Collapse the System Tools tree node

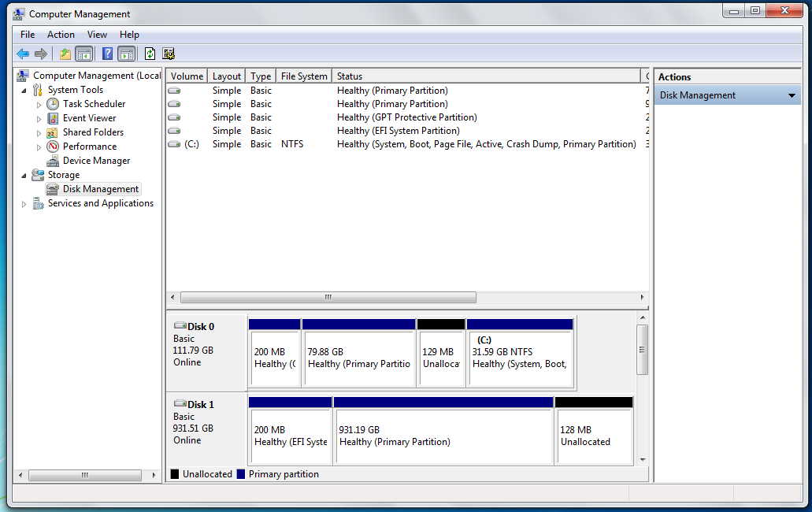click(24, 91)
